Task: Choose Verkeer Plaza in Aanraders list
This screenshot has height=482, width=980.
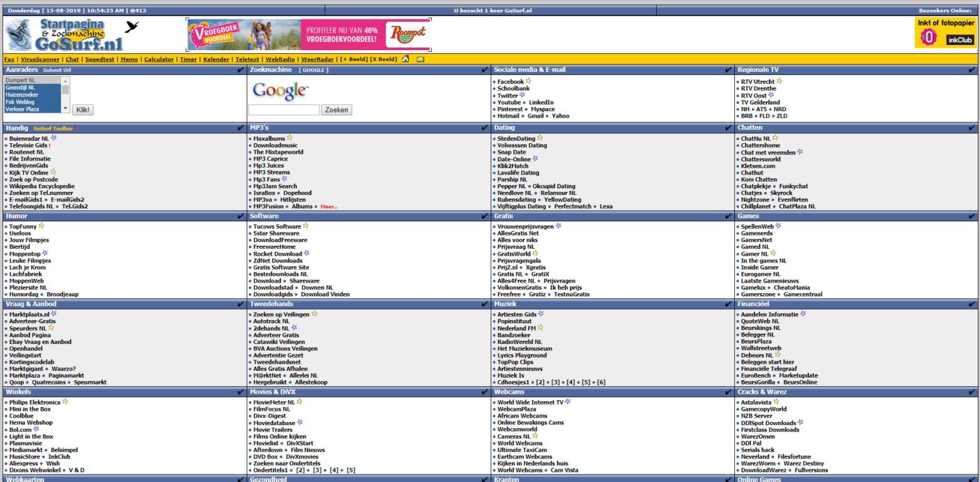Action: (33, 109)
